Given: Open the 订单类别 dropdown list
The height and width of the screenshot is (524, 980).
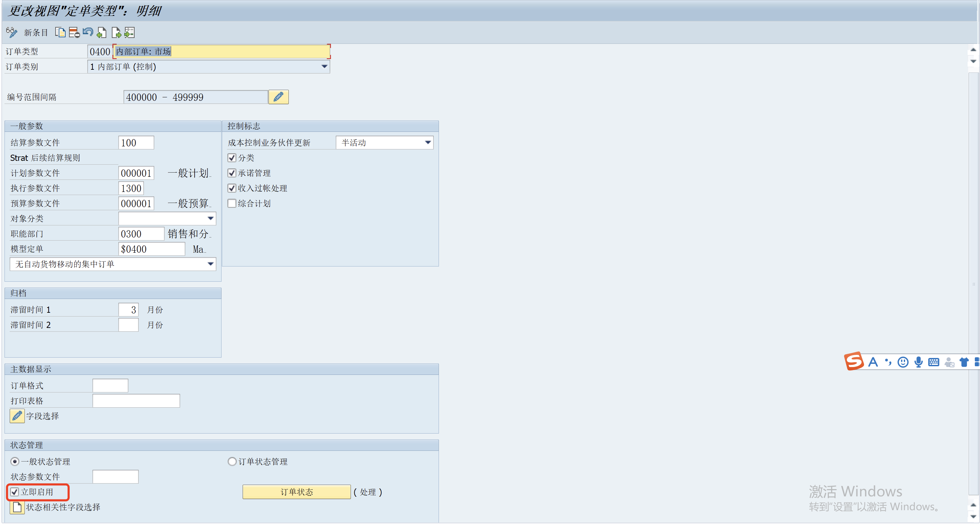Looking at the screenshot, I should point(324,66).
